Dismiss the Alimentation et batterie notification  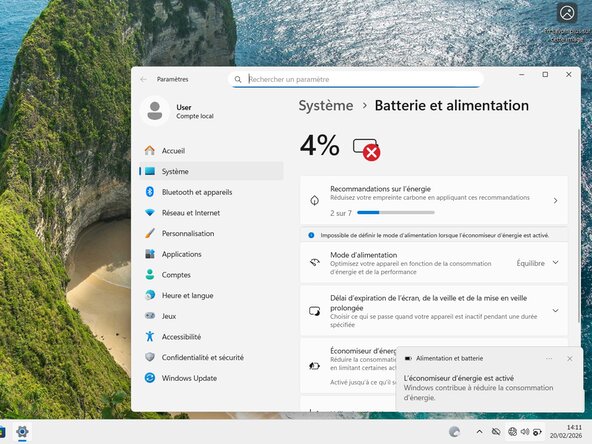coord(570,358)
